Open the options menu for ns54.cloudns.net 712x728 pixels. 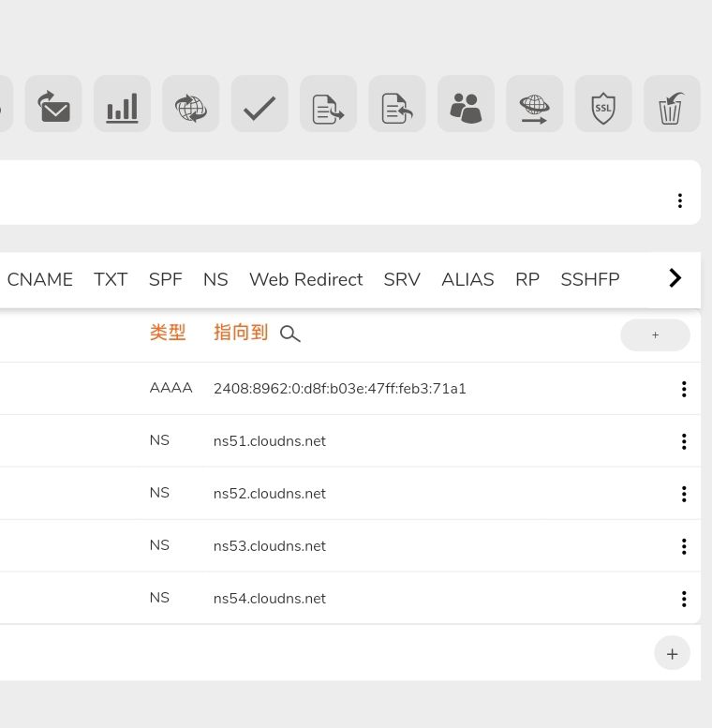[684, 599]
